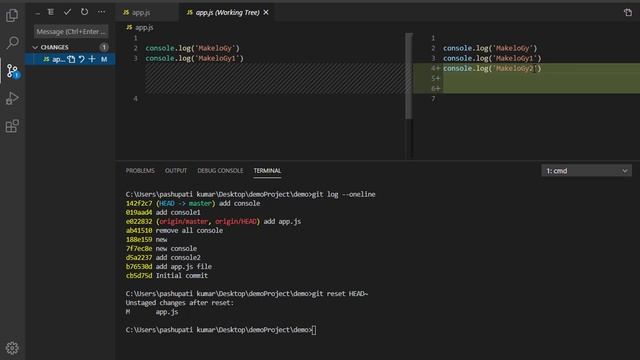Select the app.js changed file row
Image resolution: width=640 pixels, height=360 pixels.
(x=70, y=59)
